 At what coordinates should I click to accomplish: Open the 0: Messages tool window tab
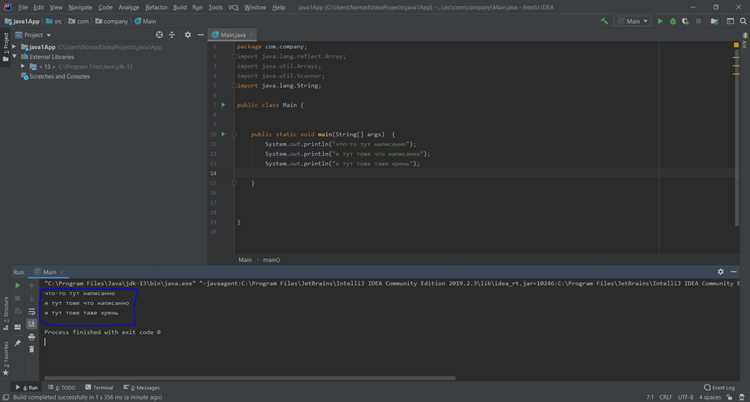pos(142,388)
